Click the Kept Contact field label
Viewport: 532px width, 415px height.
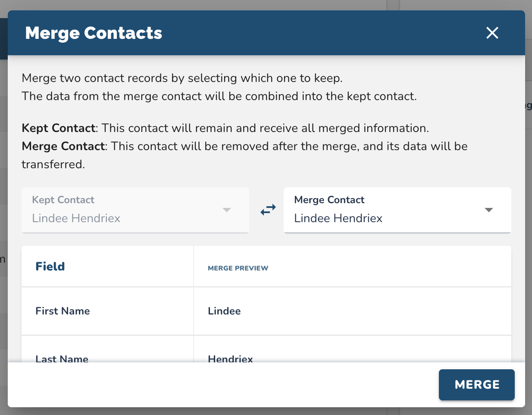pos(63,200)
